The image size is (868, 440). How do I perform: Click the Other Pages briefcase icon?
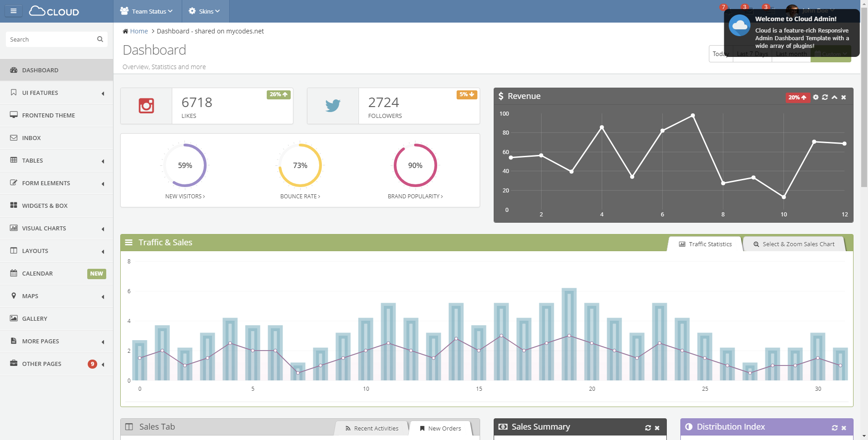tap(14, 363)
